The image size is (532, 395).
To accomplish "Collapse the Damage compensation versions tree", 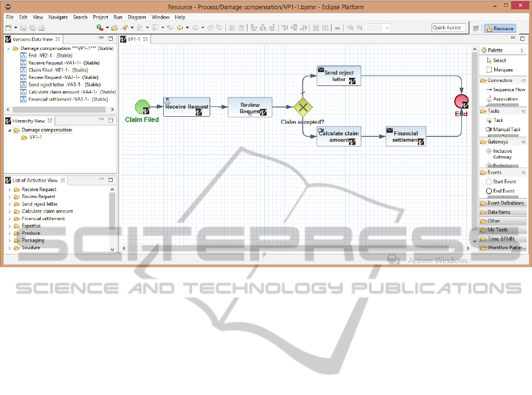I will (9, 49).
